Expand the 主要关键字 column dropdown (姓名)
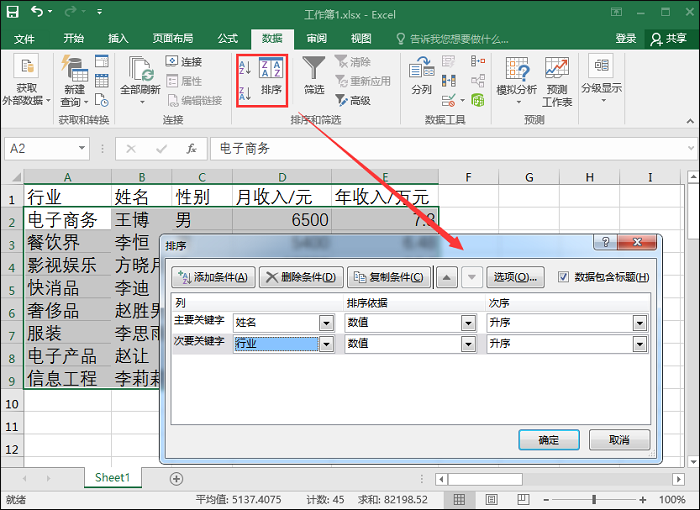This screenshot has height=510, width=700. click(326, 323)
